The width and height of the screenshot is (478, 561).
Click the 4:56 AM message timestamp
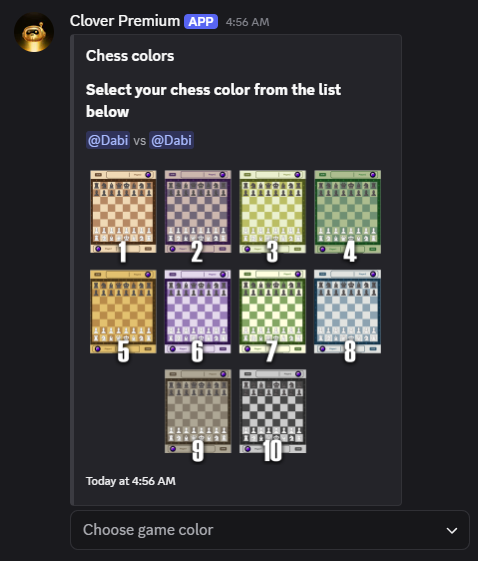(x=247, y=22)
